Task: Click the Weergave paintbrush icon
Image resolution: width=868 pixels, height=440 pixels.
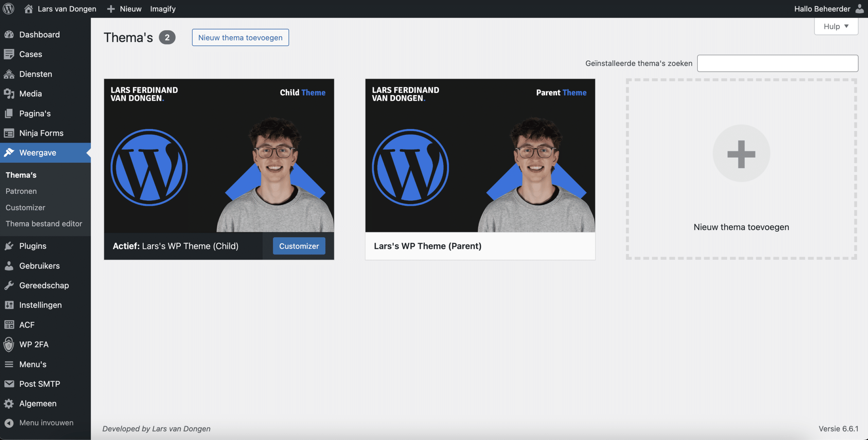Action: click(9, 153)
